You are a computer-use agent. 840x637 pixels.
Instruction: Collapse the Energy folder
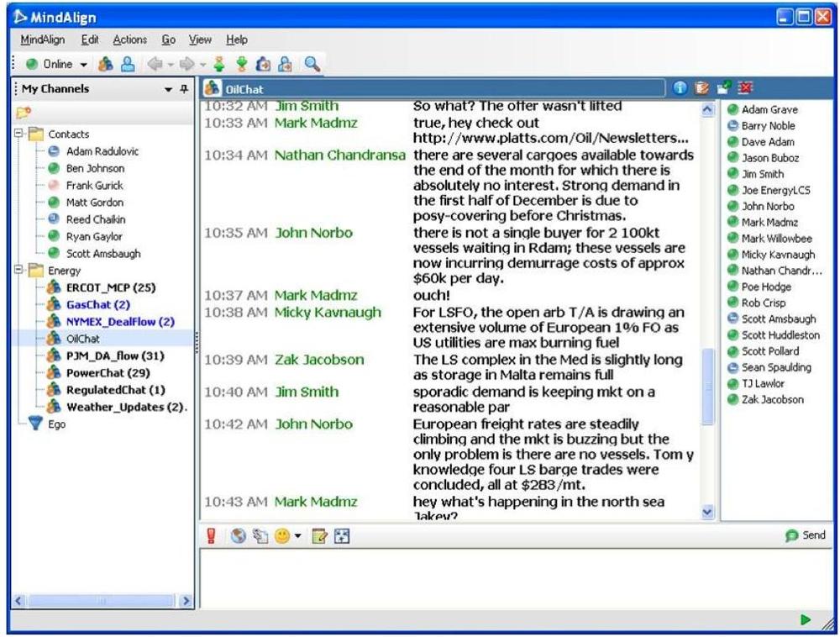[18, 270]
